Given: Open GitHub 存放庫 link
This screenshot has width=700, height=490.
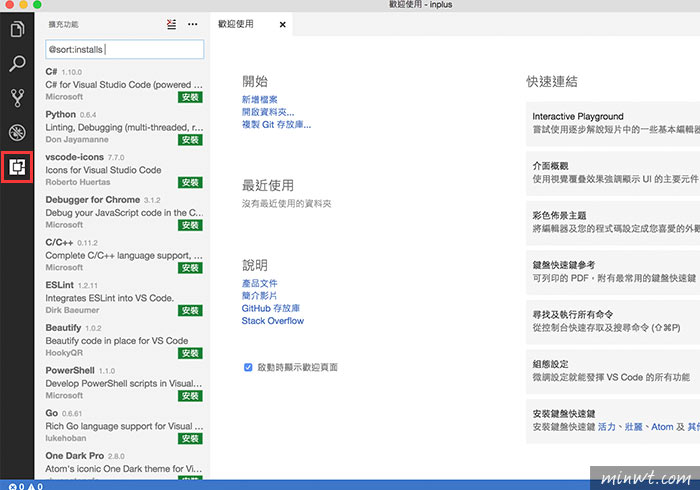Looking at the screenshot, I should pyautogui.click(x=271, y=308).
